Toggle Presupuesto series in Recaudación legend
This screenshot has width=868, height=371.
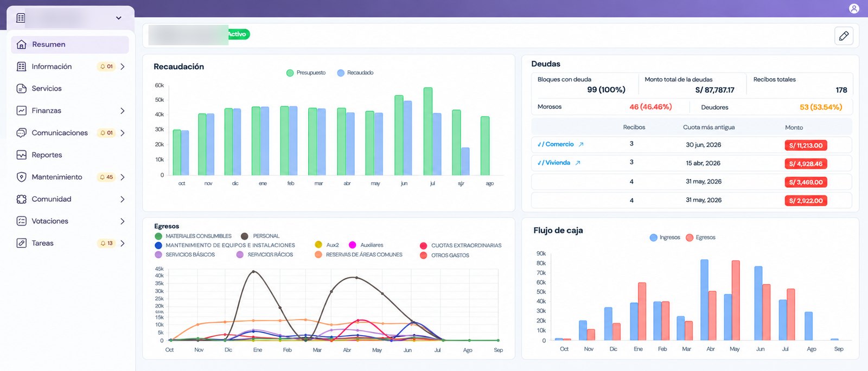[306, 73]
